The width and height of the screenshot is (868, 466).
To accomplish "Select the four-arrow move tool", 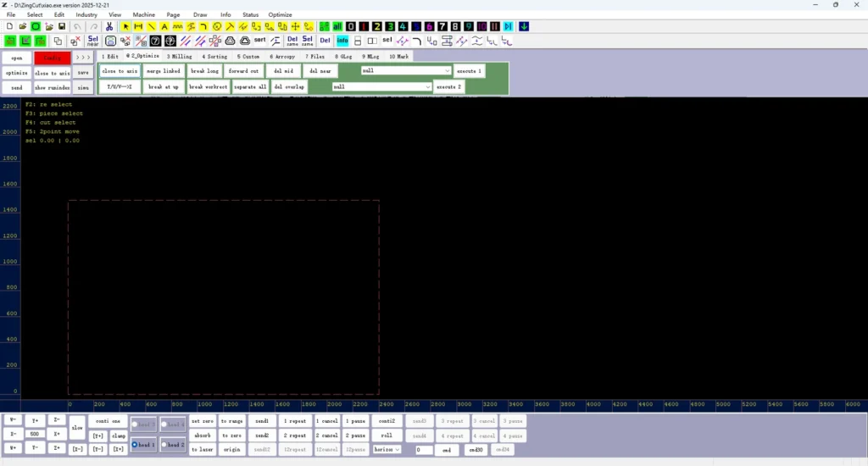I will pyautogui.click(x=296, y=26).
